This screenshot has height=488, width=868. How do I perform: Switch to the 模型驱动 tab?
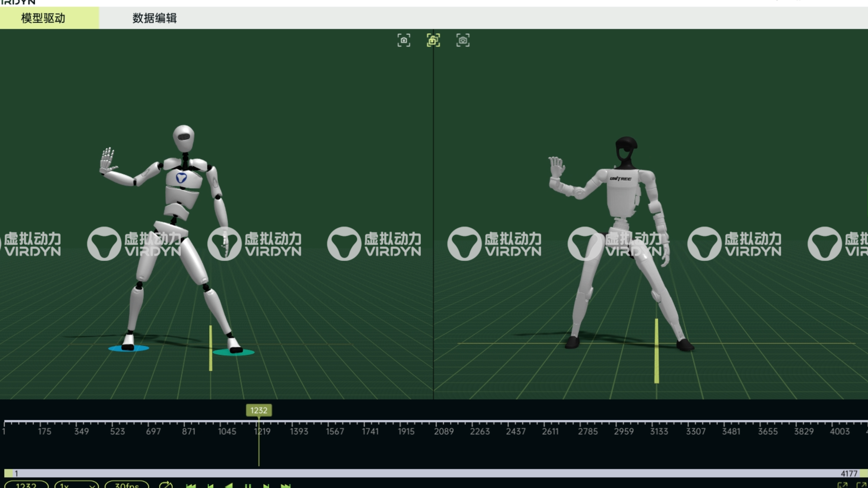pos(43,18)
